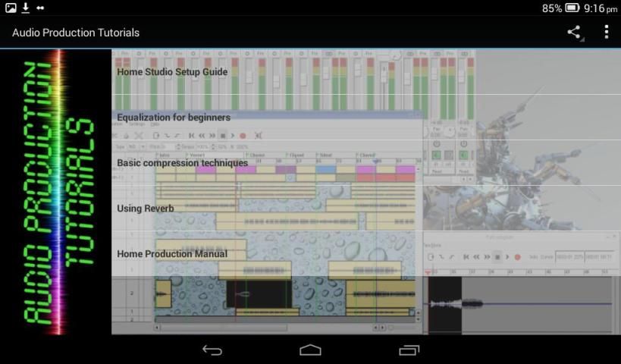Tap the Android home navigation button

coord(310,350)
